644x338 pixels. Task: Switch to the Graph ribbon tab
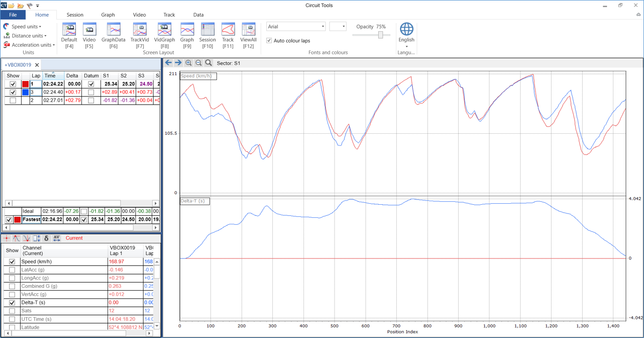click(x=108, y=15)
